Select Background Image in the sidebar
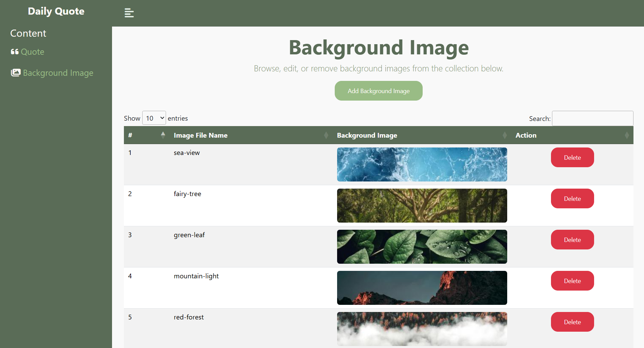Screen dimensions: 644x348 pyautogui.click(x=58, y=73)
